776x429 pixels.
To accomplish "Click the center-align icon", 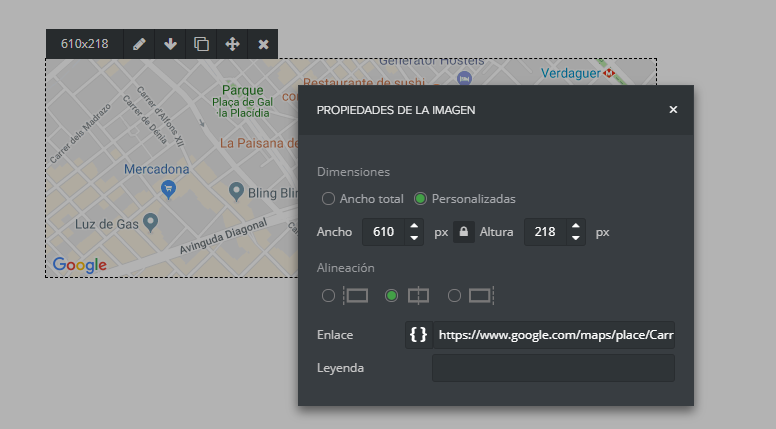I will point(418,296).
